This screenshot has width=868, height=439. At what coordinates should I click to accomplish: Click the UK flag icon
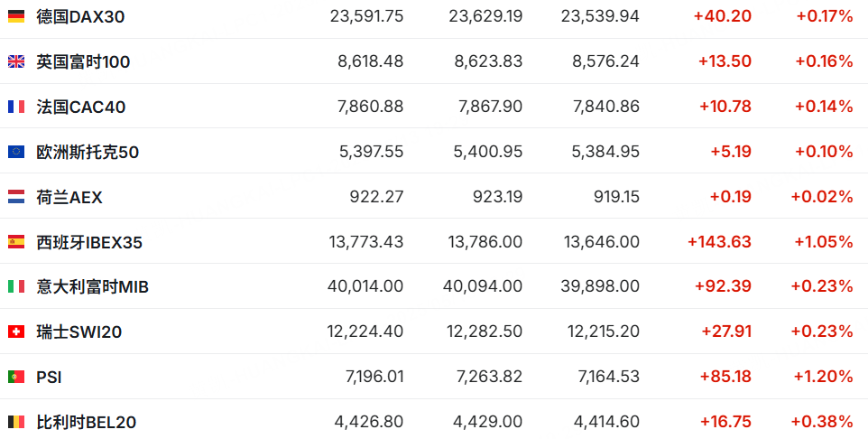(16, 61)
